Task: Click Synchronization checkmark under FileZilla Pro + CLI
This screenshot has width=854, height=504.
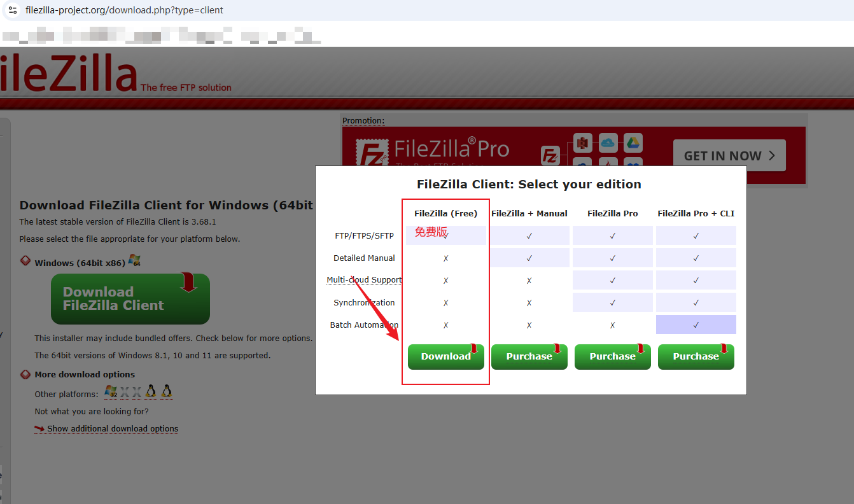Action: pyautogui.click(x=696, y=302)
